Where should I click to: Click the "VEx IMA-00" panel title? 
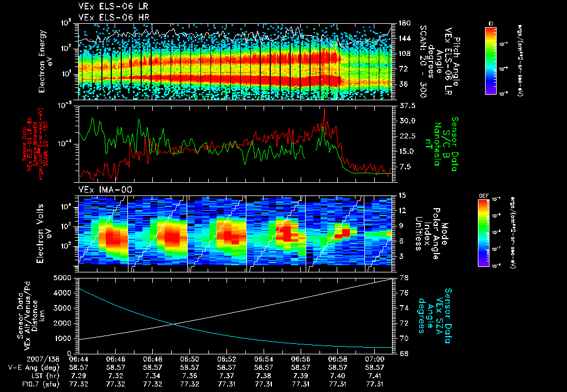105,190
